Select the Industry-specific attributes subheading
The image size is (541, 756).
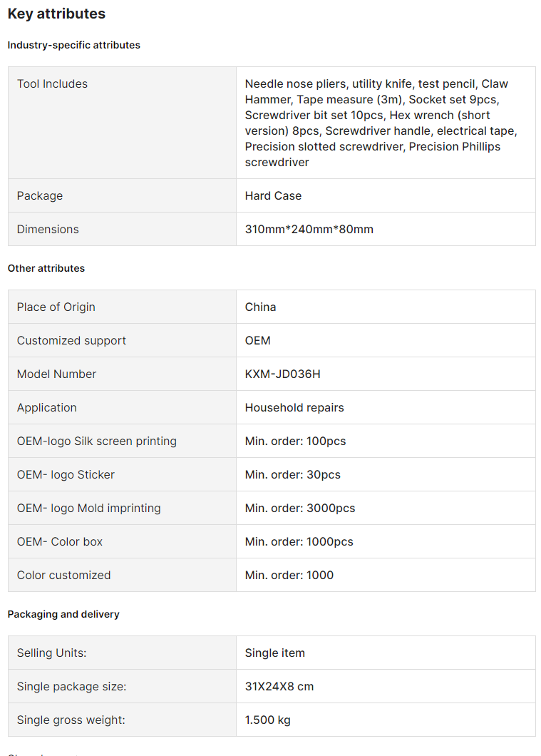pos(73,45)
